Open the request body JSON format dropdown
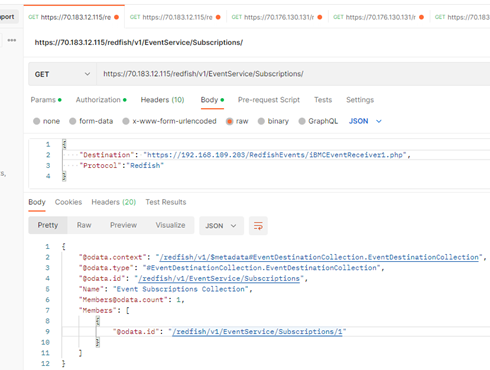 (x=365, y=121)
